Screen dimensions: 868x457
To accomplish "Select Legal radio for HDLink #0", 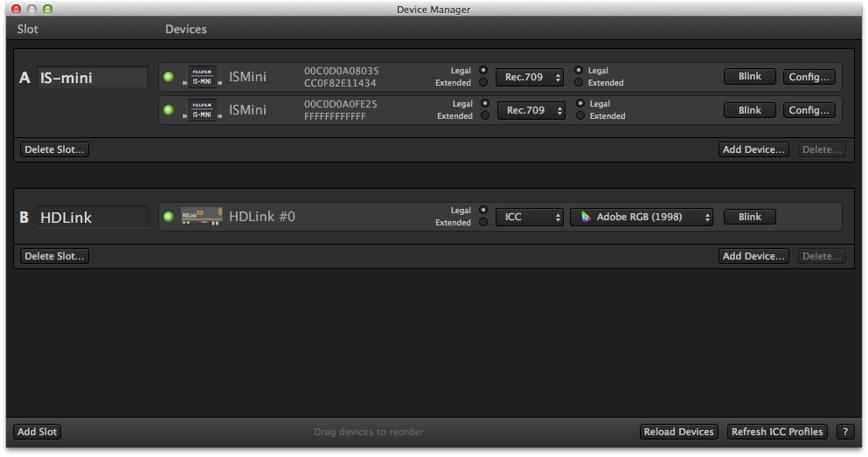I will point(483,211).
